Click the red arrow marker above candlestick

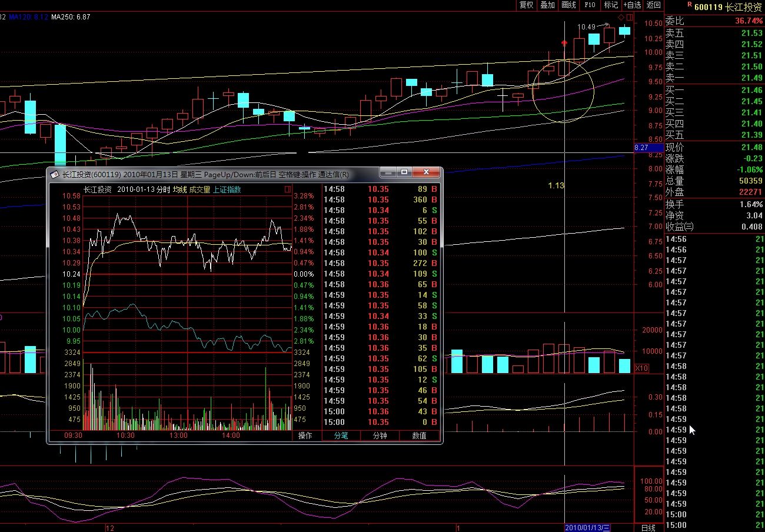point(564,43)
